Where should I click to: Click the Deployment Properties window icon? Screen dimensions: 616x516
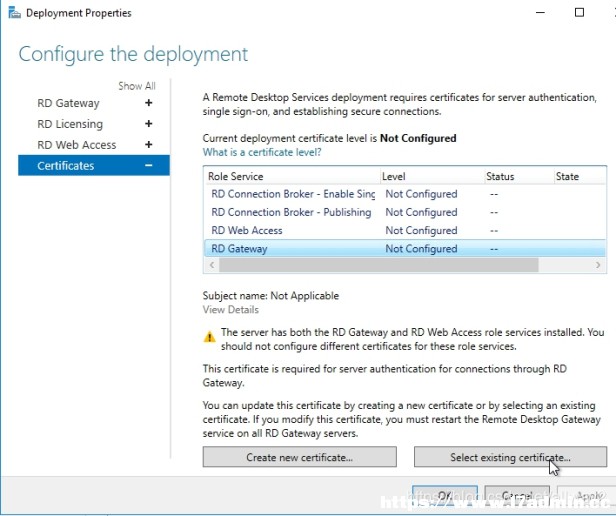point(15,13)
